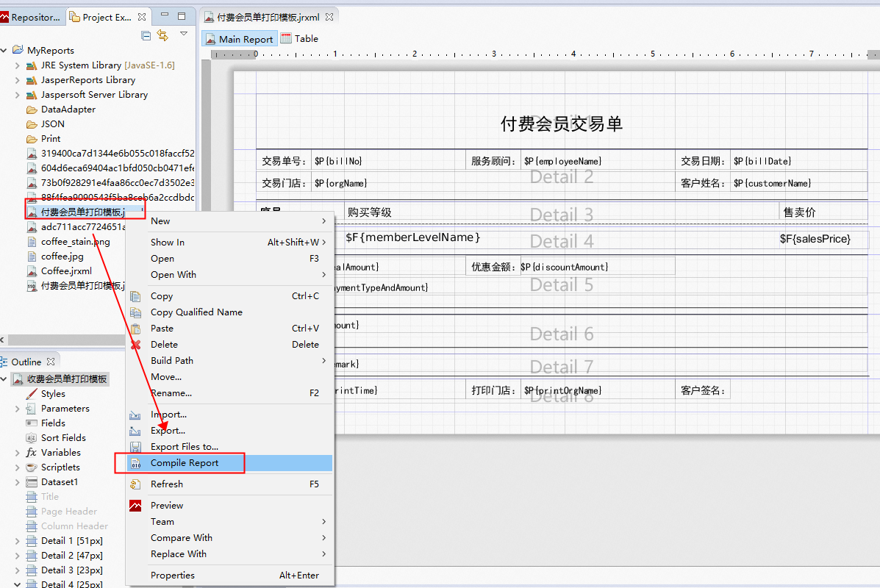
Task: Minimize the Project Explorer panel
Action: (x=165, y=15)
